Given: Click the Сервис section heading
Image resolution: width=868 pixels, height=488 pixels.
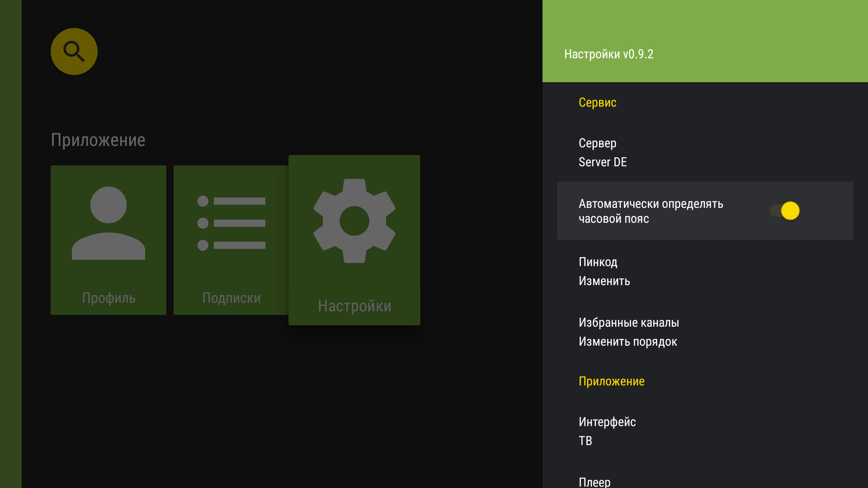Looking at the screenshot, I should 598,103.
